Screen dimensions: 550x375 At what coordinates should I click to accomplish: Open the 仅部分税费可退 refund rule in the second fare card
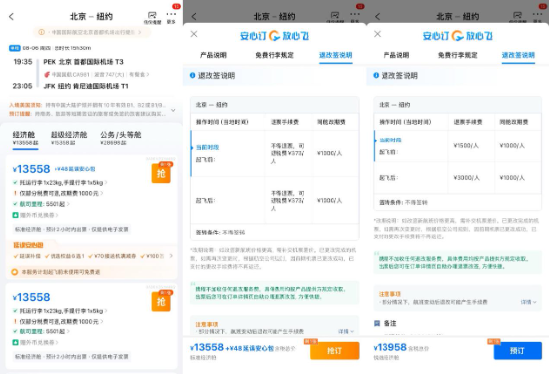tap(58, 321)
